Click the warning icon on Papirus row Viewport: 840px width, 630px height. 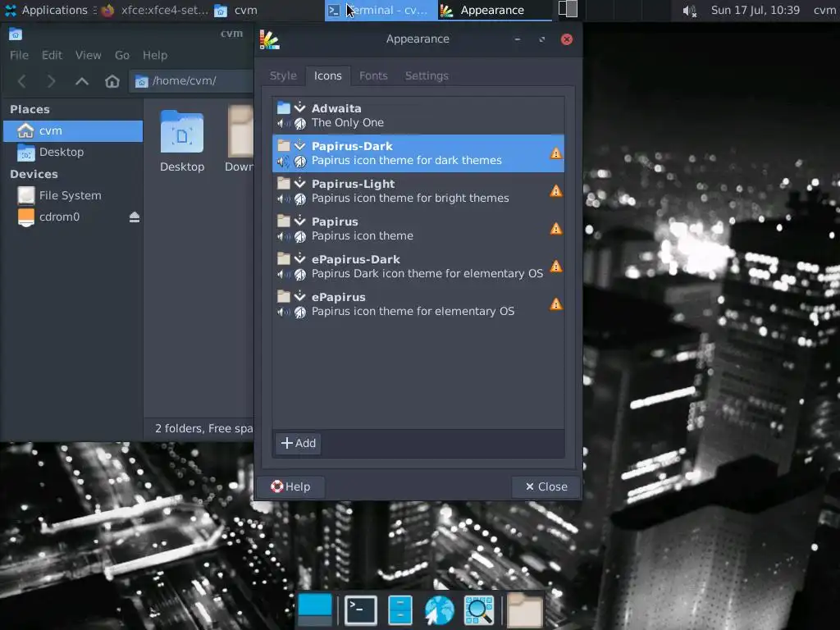(x=556, y=230)
